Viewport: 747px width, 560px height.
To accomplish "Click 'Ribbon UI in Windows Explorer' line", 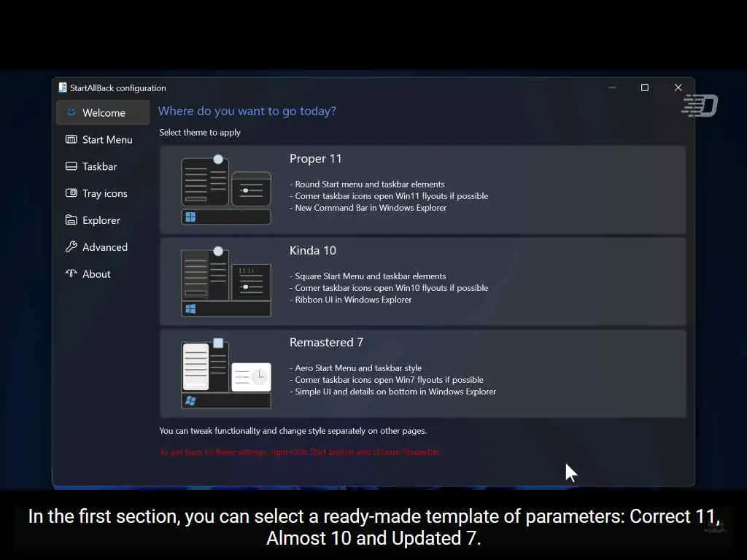I will point(351,300).
